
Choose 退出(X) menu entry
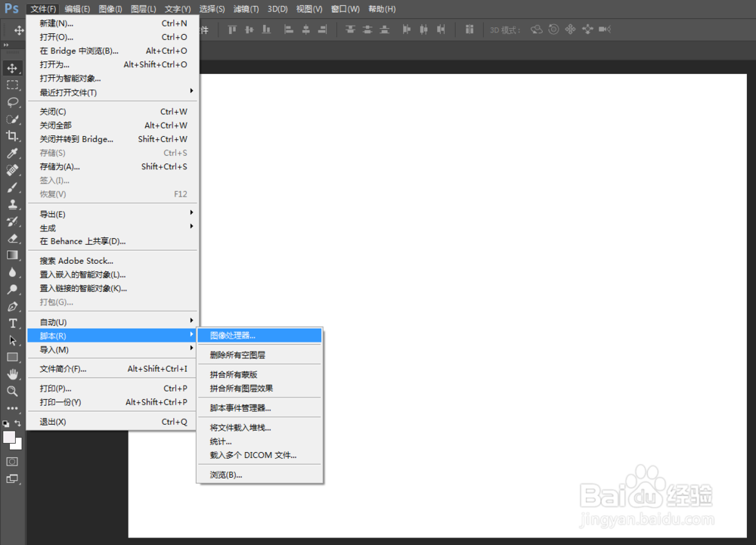click(x=113, y=422)
